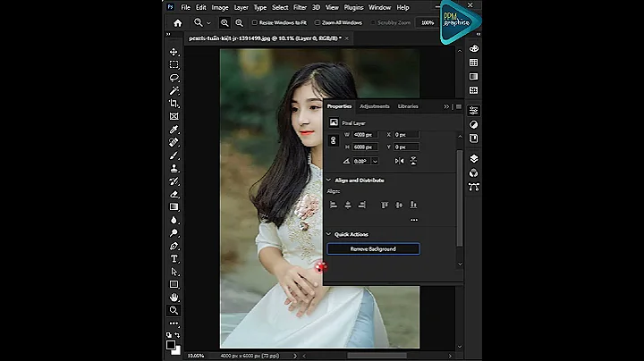Viewport: 644px width, 361px height.
Task: Click the Home icon in options bar
Action: (177, 23)
